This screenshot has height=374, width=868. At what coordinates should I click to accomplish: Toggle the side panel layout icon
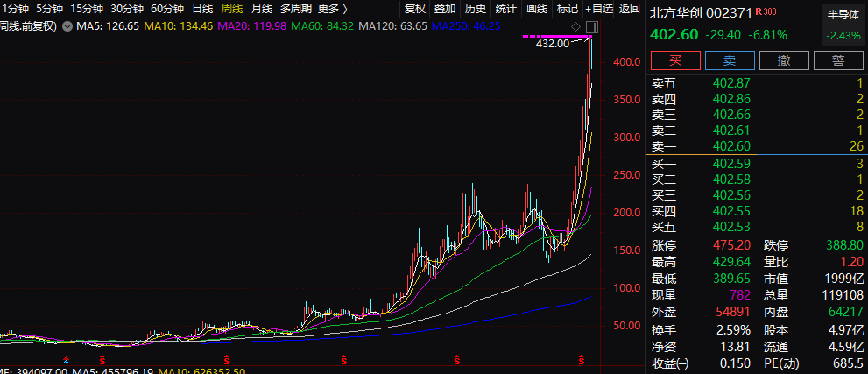pos(592,26)
